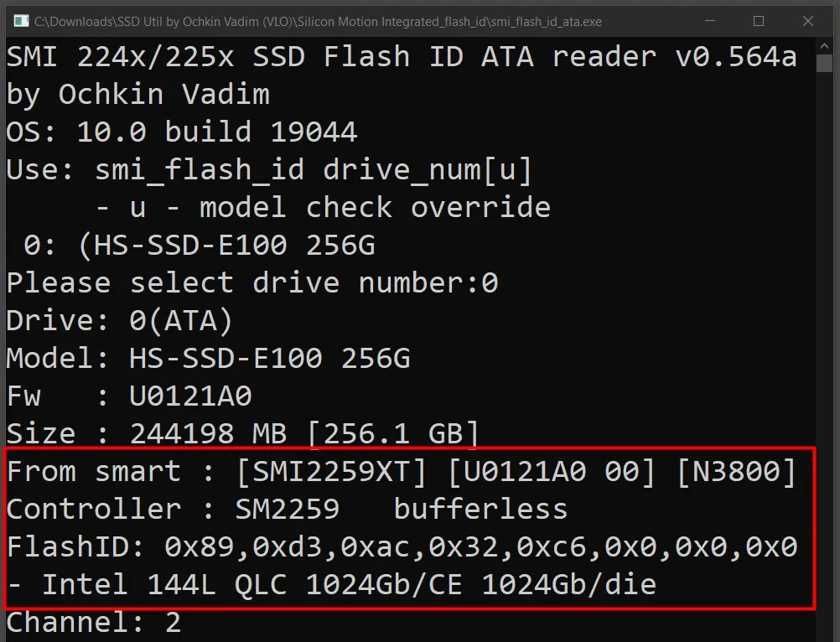Minimize the smi_flash_id_ata.exe window
The width and height of the screenshot is (840, 642).
point(711,20)
